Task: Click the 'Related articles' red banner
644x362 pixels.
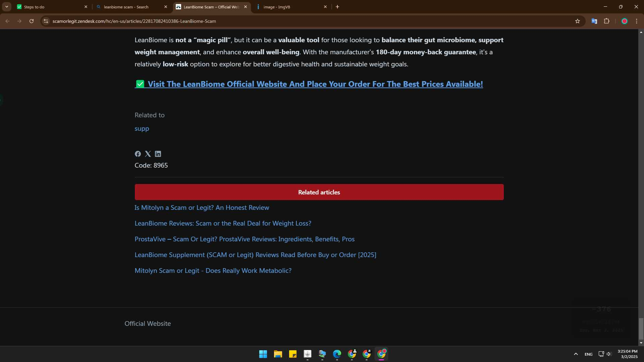Action: 319,192
